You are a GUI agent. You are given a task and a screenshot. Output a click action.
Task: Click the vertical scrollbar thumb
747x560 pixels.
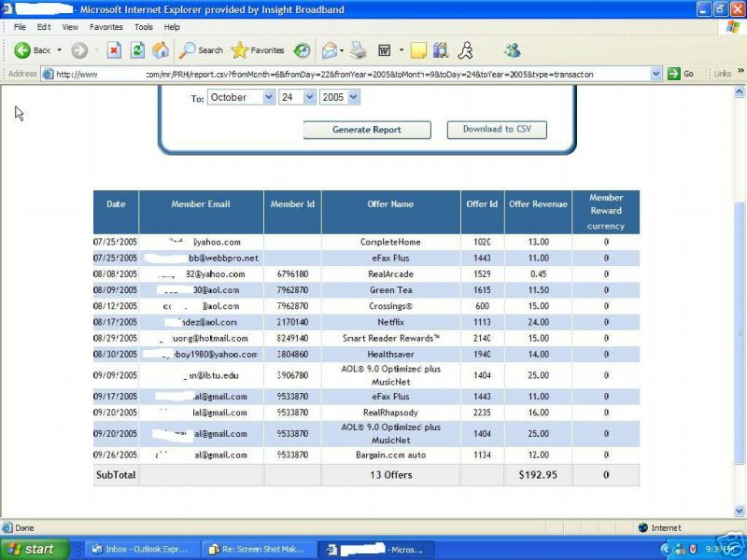tap(740, 332)
